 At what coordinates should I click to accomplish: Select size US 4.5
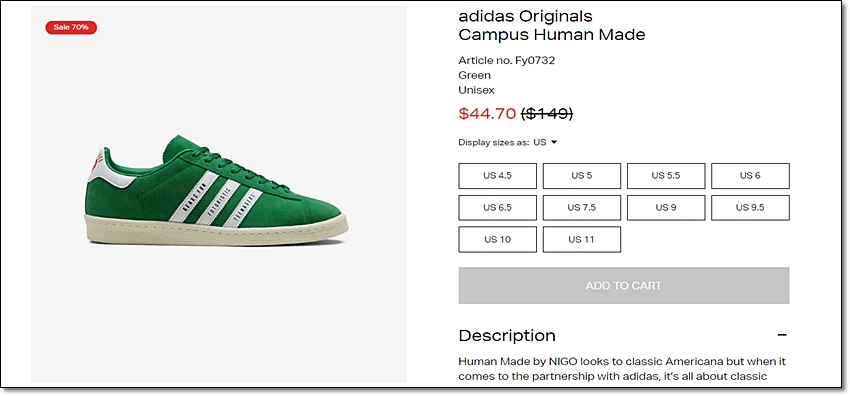click(x=497, y=176)
